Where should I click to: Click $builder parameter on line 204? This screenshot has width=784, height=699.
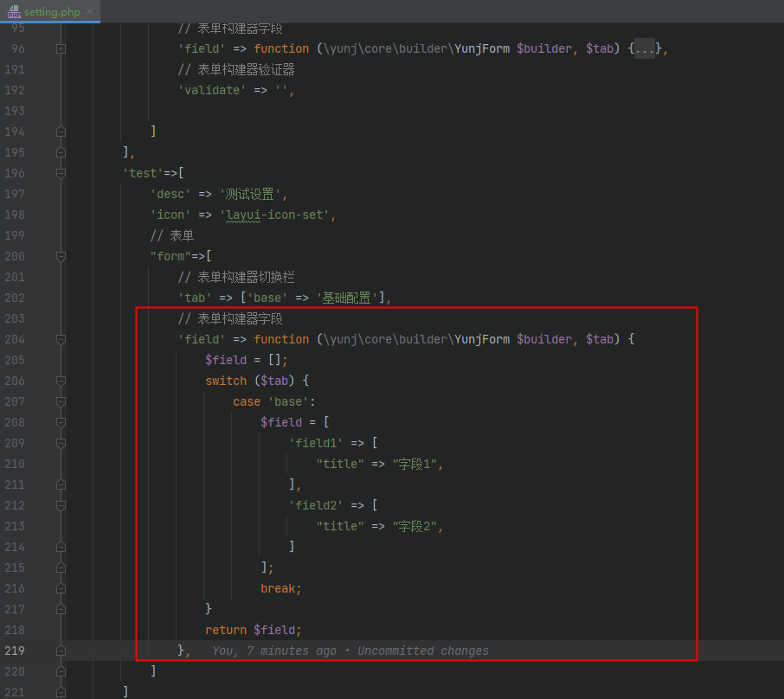pos(544,339)
